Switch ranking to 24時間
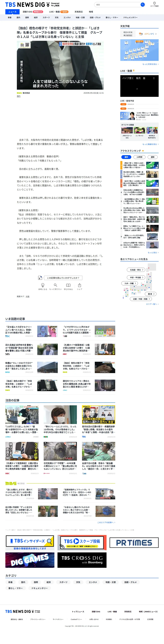Image resolution: width=164 pixels, height=644 pixels. (x=139, y=157)
